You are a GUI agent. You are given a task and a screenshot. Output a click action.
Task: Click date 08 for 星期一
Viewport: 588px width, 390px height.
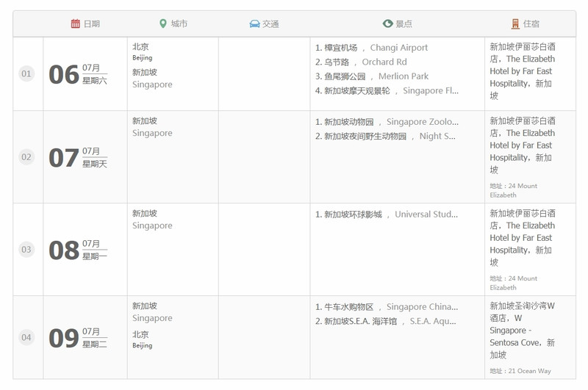pos(78,250)
